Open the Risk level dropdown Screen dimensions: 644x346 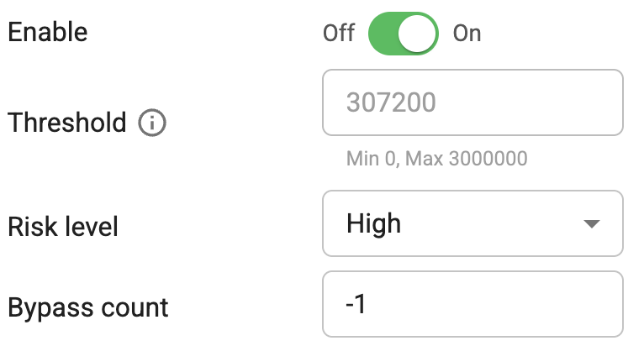pyautogui.click(x=472, y=223)
